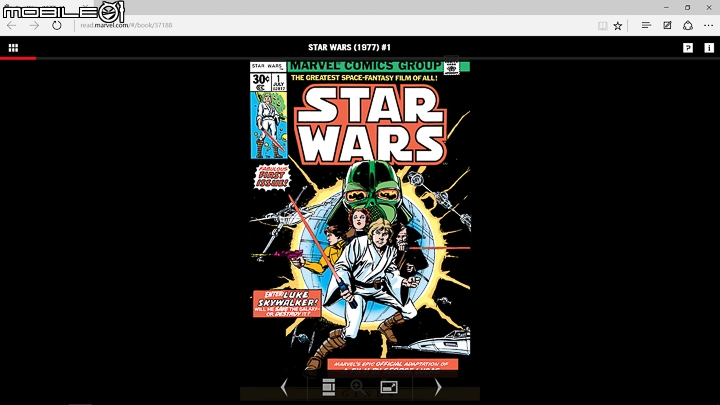Restore down the browser window
The width and height of the screenshot is (720, 405).
pos(687,7)
